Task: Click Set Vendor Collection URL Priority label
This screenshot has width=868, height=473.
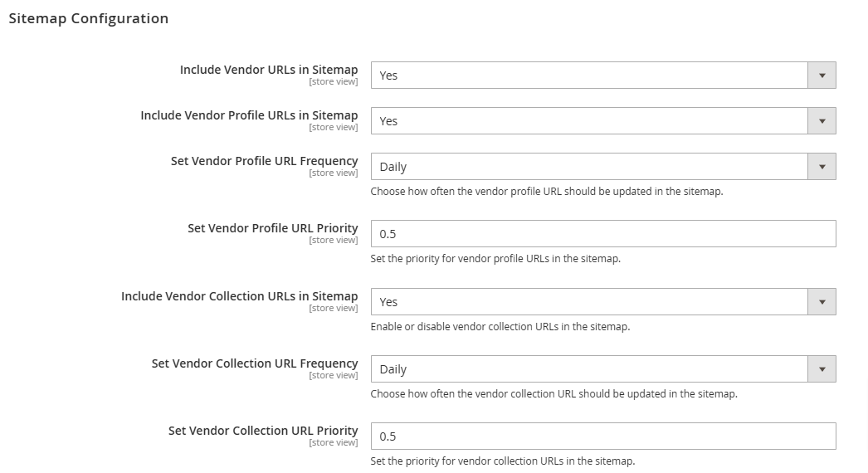Action: click(x=263, y=431)
